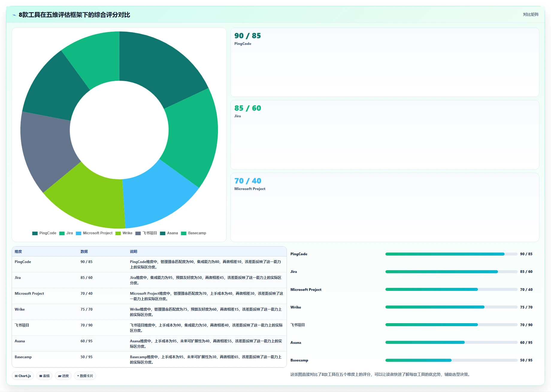The width and height of the screenshot is (551, 392).
Task: Select the Jira row name in table
Action: click(x=18, y=278)
